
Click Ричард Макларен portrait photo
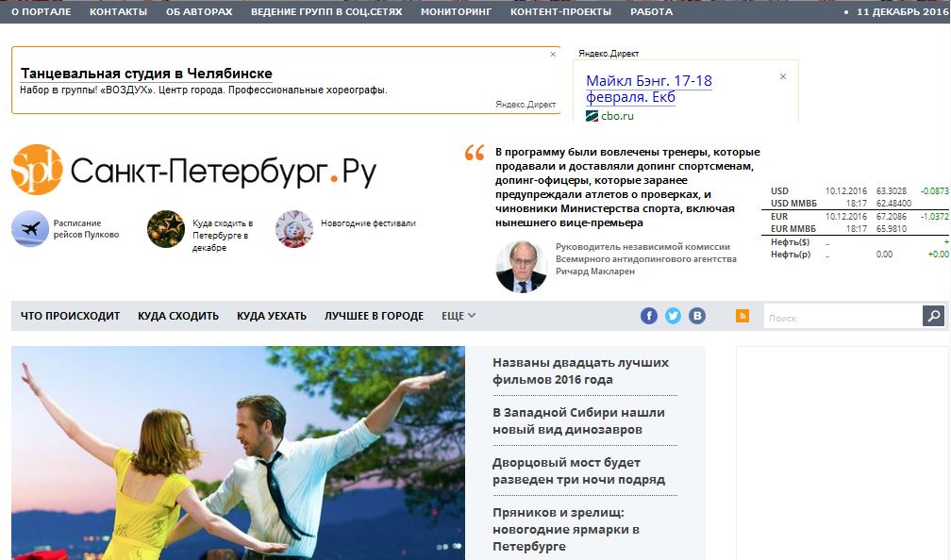tap(521, 267)
